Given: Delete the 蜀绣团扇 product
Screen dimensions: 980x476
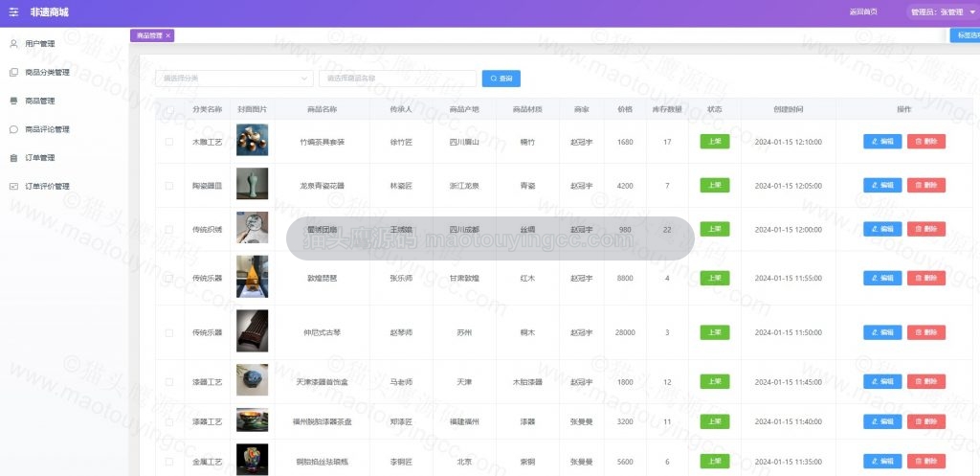Looking at the screenshot, I should tap(926, 229).
